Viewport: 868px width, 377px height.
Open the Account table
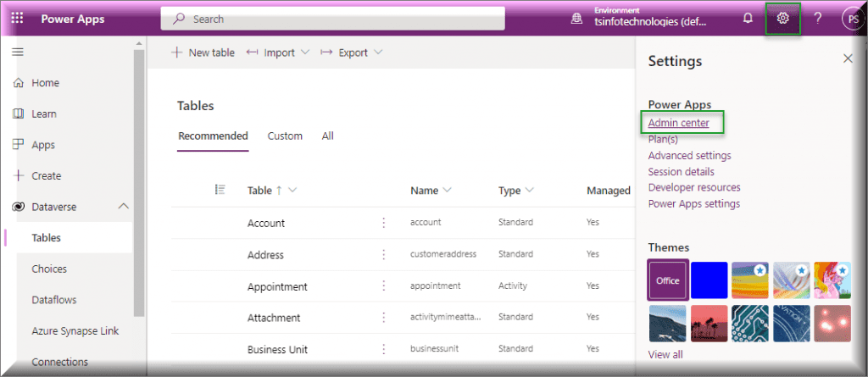coord(265,223)
